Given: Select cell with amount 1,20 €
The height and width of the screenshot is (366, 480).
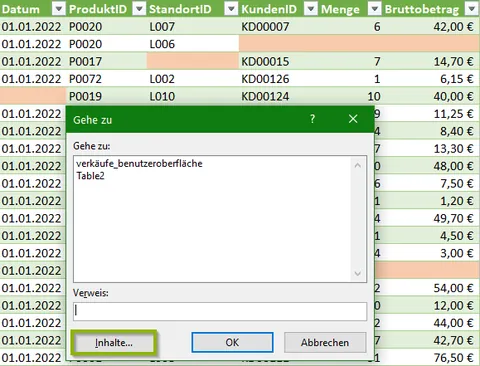Looking at the screenshot, I should tap(431, 201).
